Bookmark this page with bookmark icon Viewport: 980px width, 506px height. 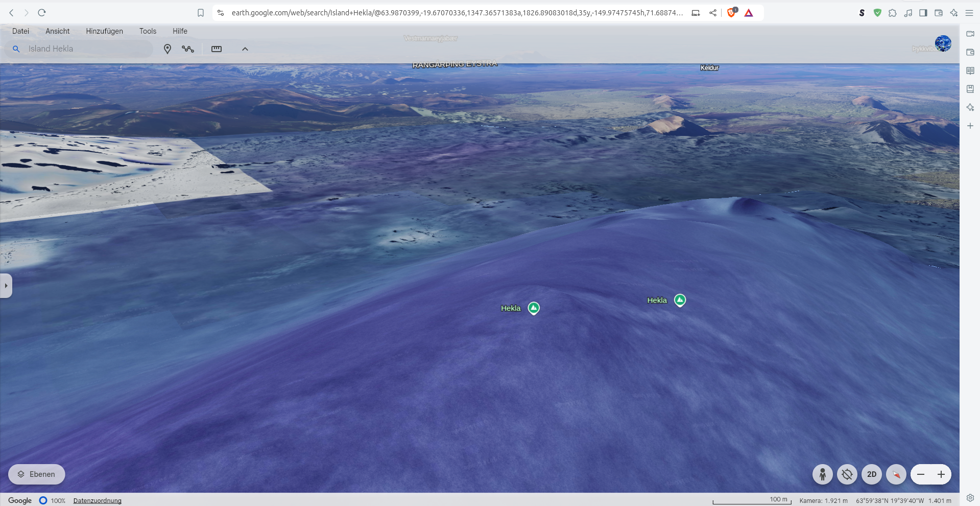(201, 13)
